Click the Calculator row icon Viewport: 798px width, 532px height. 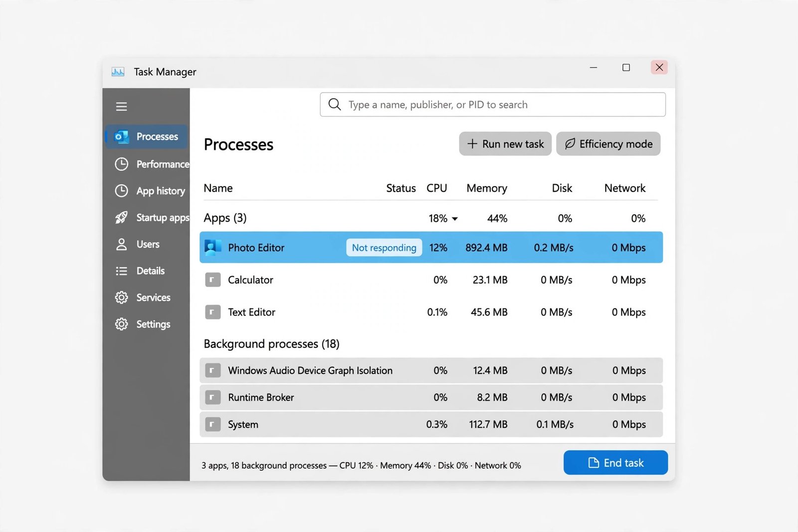[x=213, y=280]
